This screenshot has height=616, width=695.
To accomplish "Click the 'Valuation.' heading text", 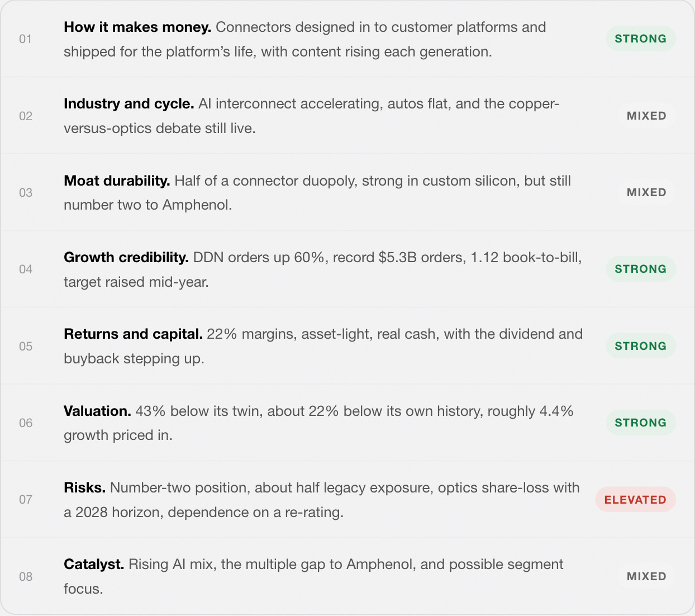I will [97, 411].
